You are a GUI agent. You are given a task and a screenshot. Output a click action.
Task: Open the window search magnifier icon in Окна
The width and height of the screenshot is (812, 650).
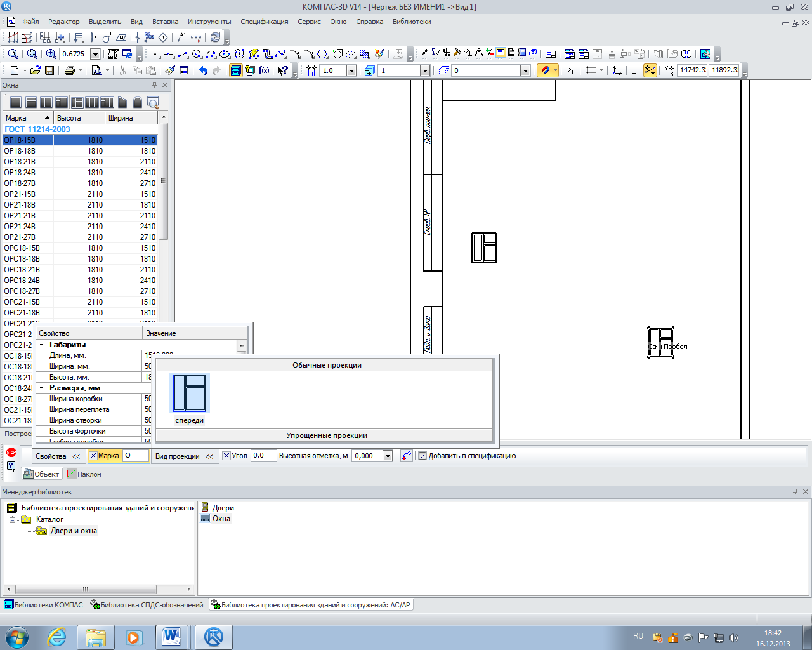pyautogui.click(x=152, y=102)
